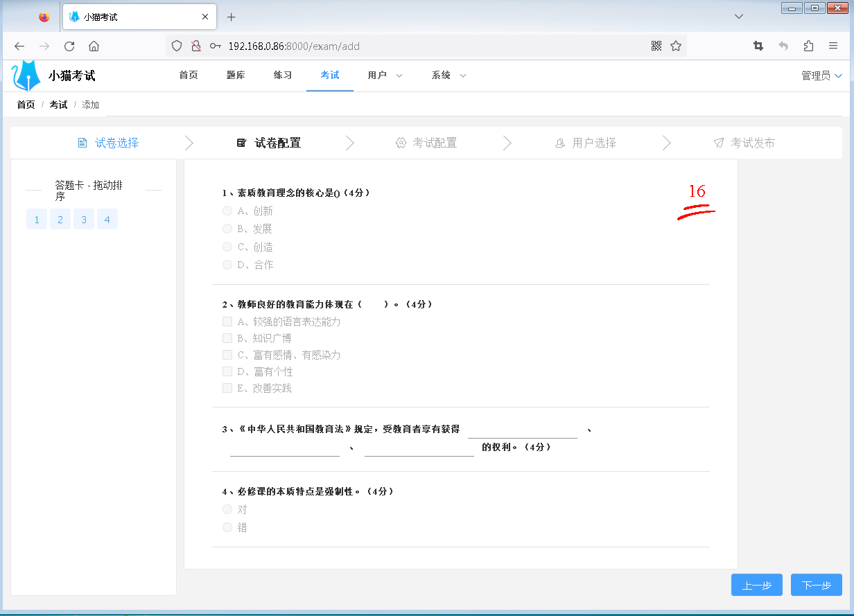Click the 下一步 button
This screenshot has height=616, width=854.
(816, 585)
